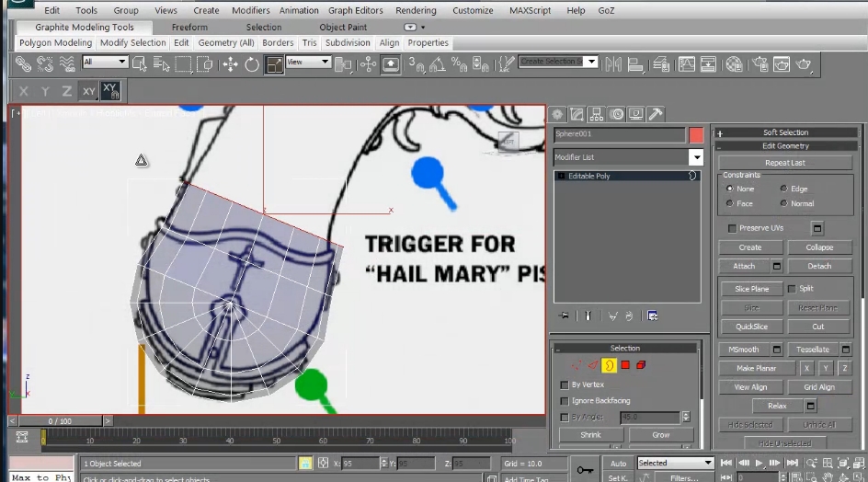This screenshot has height=482, width=868.
Task: Switch to the Object Paint tab
Action: click(343, 28)
